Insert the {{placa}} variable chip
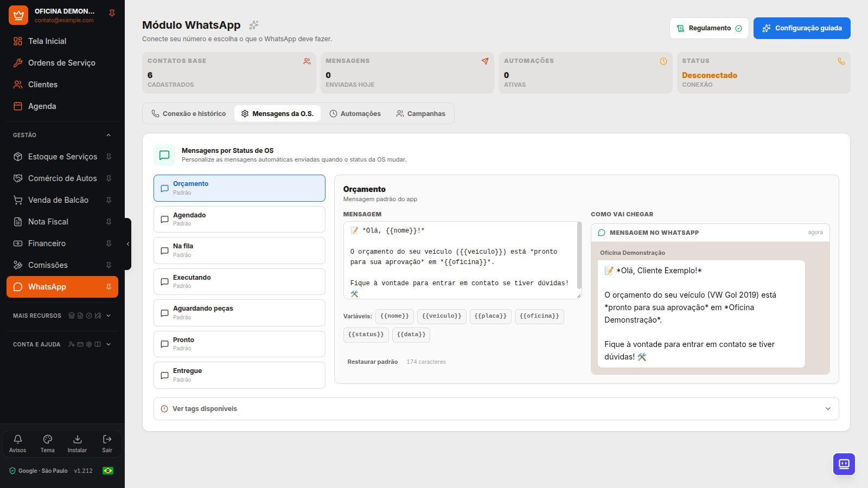The height and width of the screenshot is (488, 868). pyautogui.click(x=490, y=316)
